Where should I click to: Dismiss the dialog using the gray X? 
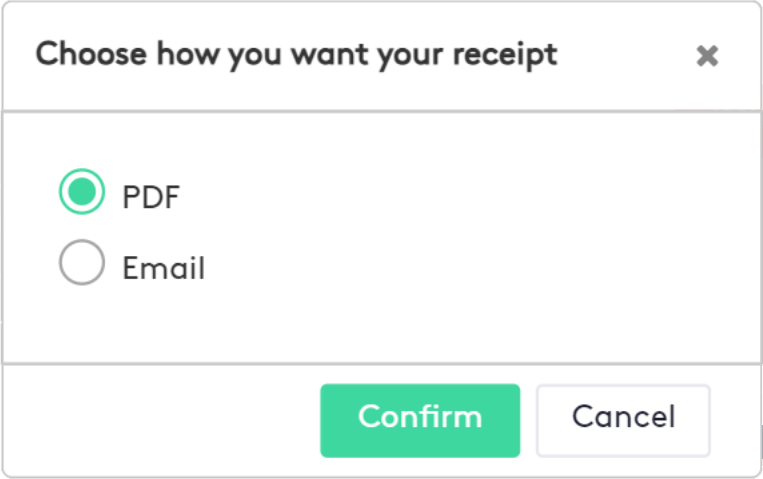coord(707,57)
